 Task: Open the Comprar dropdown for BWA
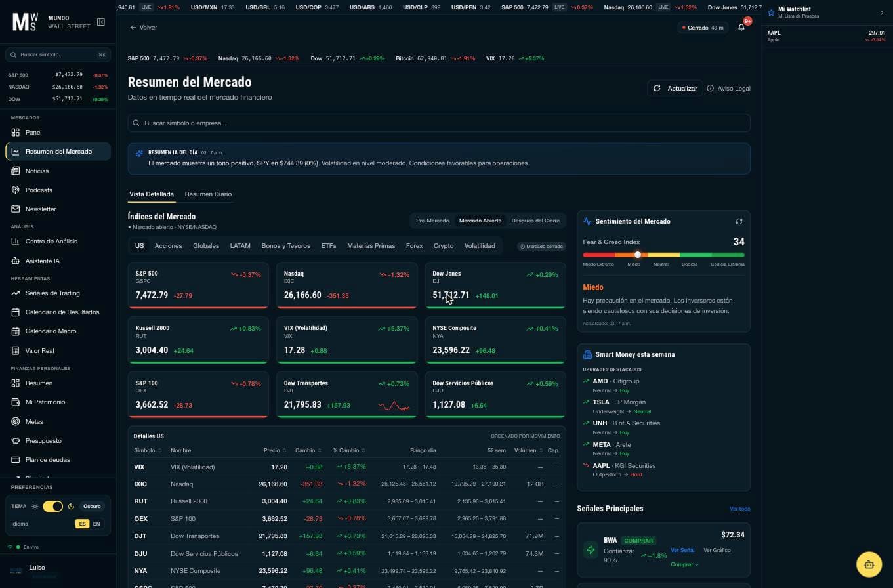[x=684, y=564]
